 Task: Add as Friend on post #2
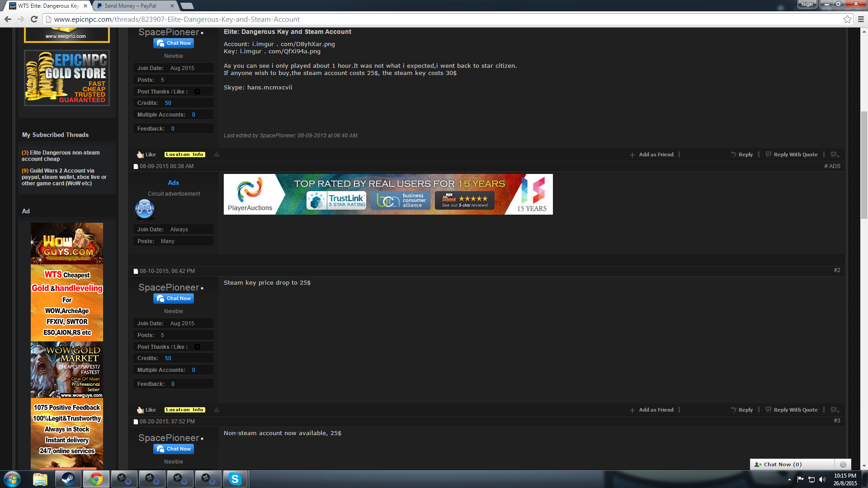pyautogui.click(x=651, y=410)
